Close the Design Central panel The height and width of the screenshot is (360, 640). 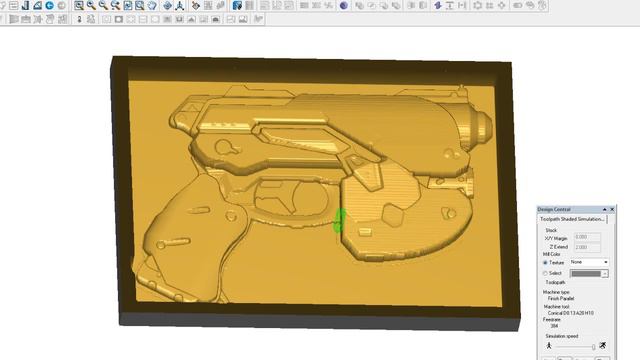pos(612,209)
